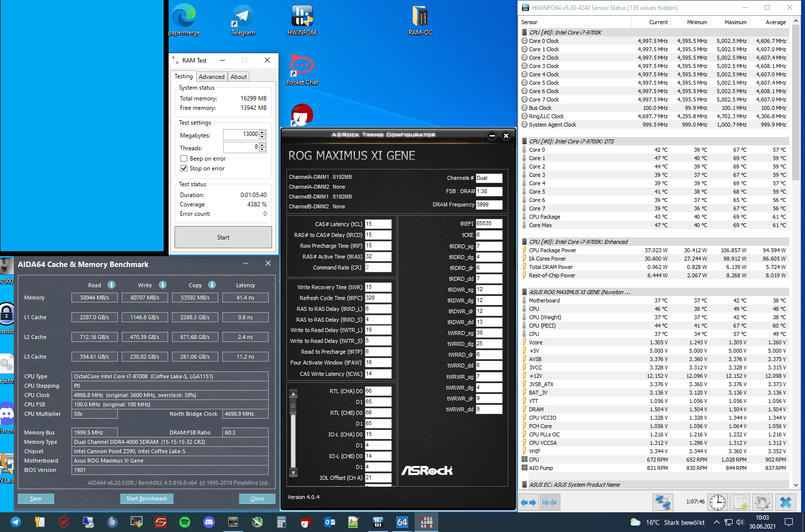Enable the Beep on error checkbox
Screen dimensions: 805x532
pyautogui.click(x=184, y=159)
